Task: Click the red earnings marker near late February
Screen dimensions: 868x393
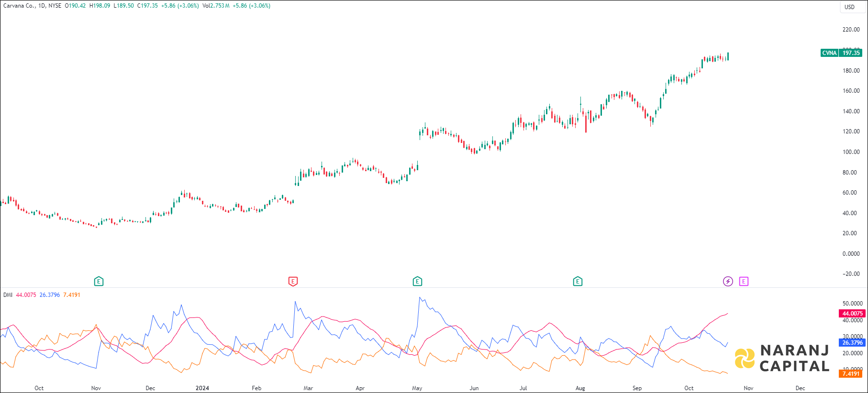Action: 293,281
